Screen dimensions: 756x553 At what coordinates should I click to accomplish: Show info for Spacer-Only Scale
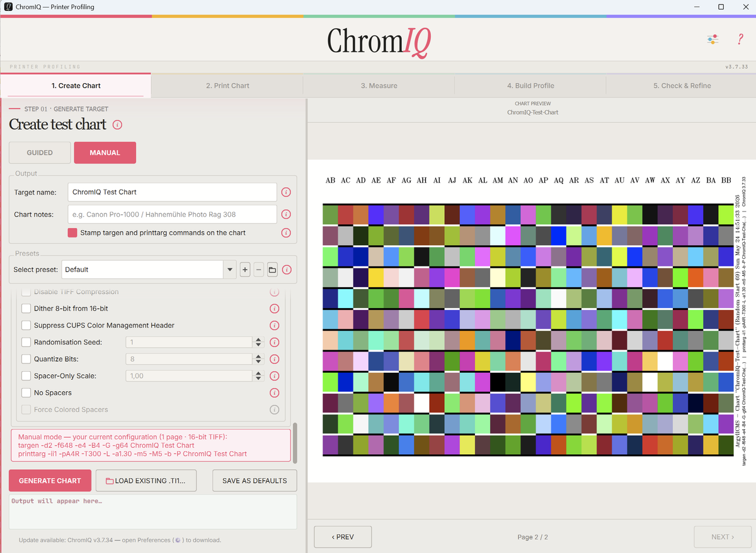tap(274, 376)
